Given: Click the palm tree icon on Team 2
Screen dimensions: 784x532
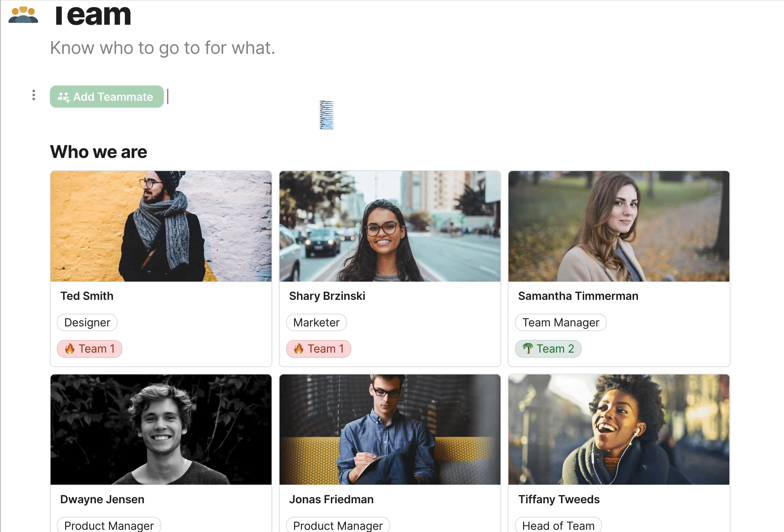Looking at the screenshot, I should [x=528, y=349].
